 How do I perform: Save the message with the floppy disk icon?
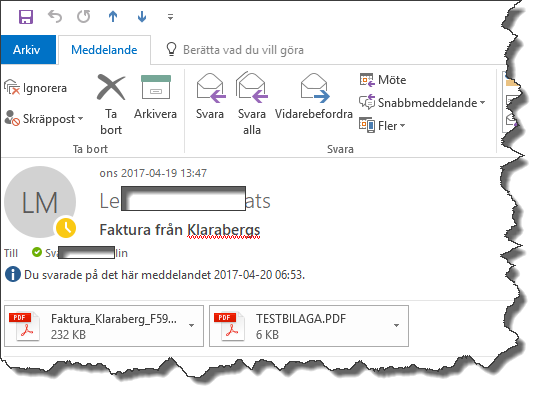(x=26, y=17)
